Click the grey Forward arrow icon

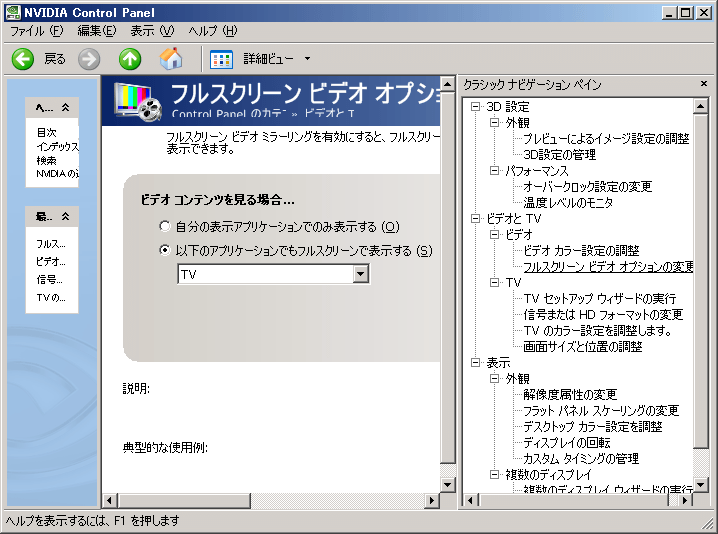click(89, 59)
